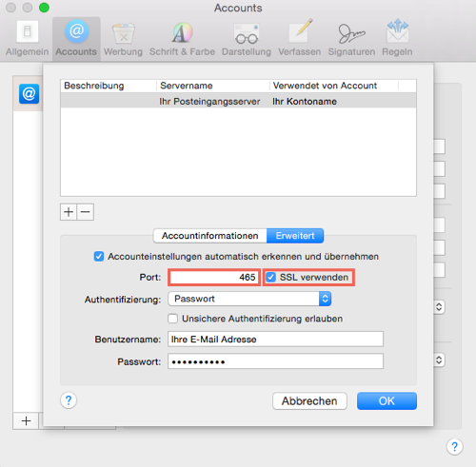Add a server with the plus button
This screenshot has height=467, width=476.
(69, 212)
